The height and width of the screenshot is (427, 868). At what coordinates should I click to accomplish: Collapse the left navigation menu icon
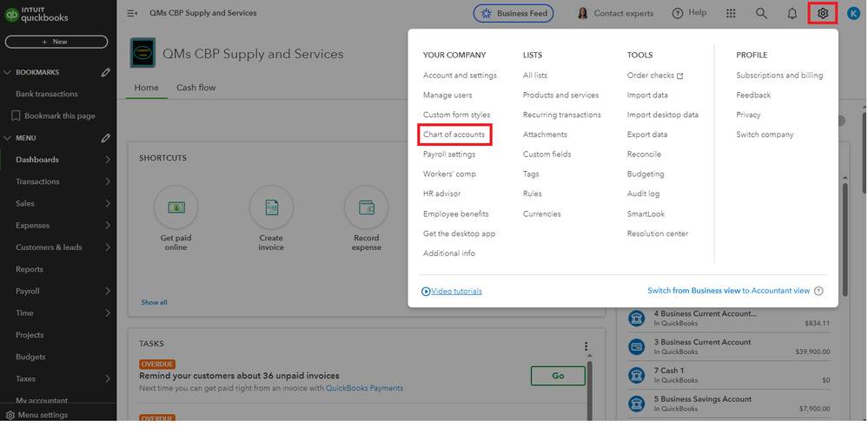pos(132,13)
